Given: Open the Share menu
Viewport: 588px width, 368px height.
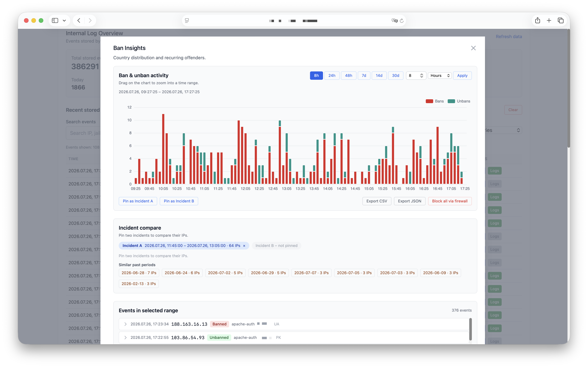Looking at the screenshot, I should pyautogui.click(x=538, y=20).
